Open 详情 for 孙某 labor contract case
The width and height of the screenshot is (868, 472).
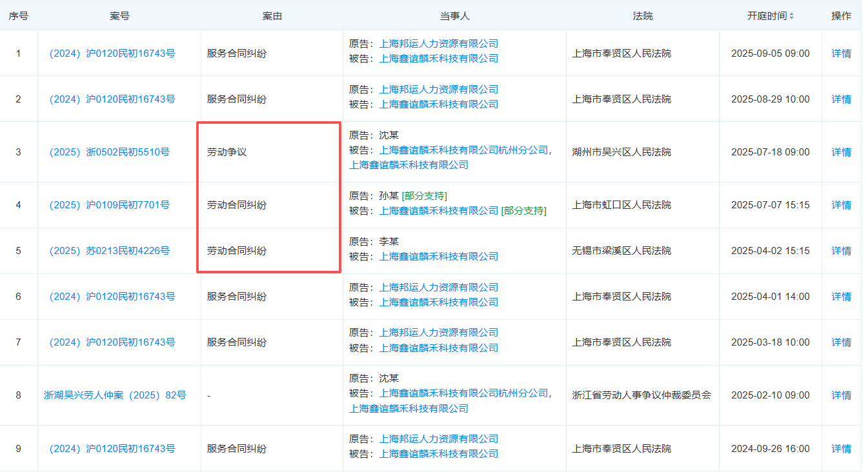click(x=841, y=205)
